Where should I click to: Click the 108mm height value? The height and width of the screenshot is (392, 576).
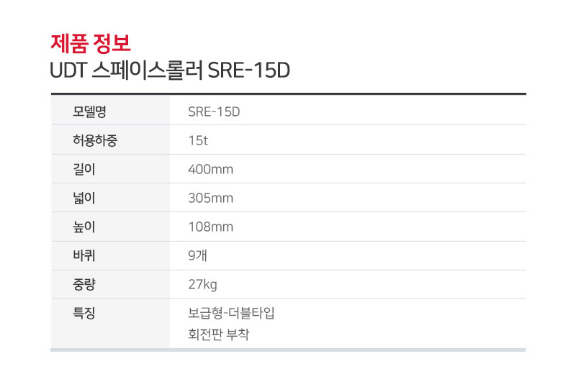[210, 227]
